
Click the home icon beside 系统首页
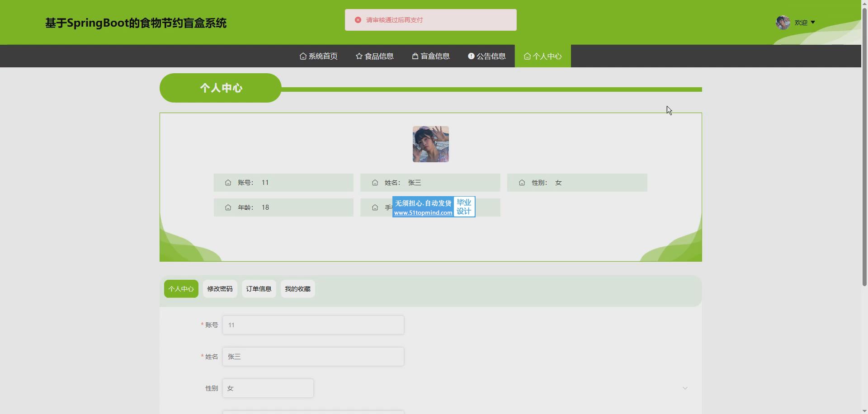(x=303, y=56)
